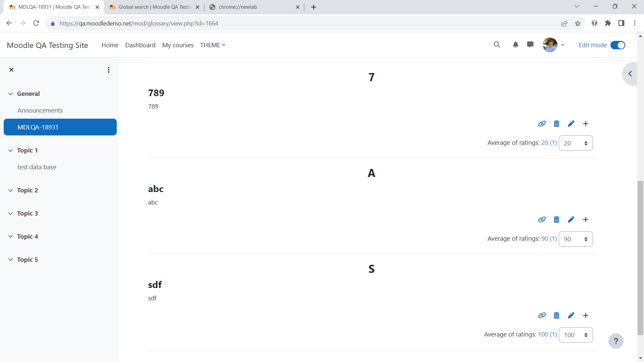Click the plus icon for entry abc
644x362 pixels.
(586, 220)
